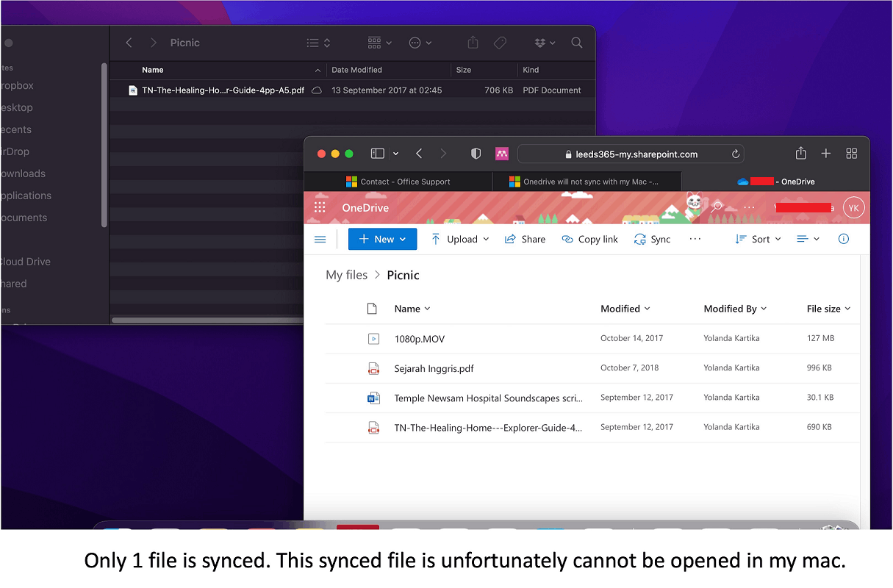
Task: Open Desktop in Finder sidebar
Action: 16,107
